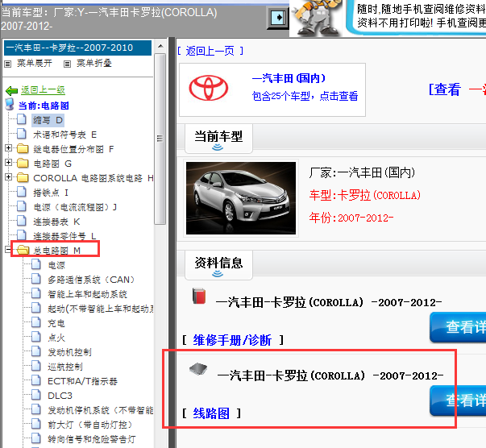This screenshot has width=486, height=448.
Task: Click folder icon of 继电器位置分布图 F
Action: pos(23,149)
